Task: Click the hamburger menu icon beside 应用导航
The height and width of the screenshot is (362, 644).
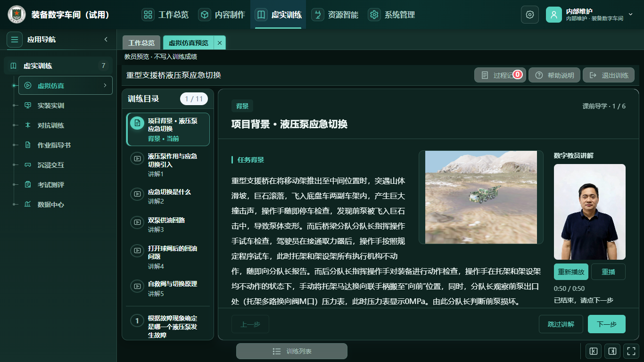Action: pos(15,40)
